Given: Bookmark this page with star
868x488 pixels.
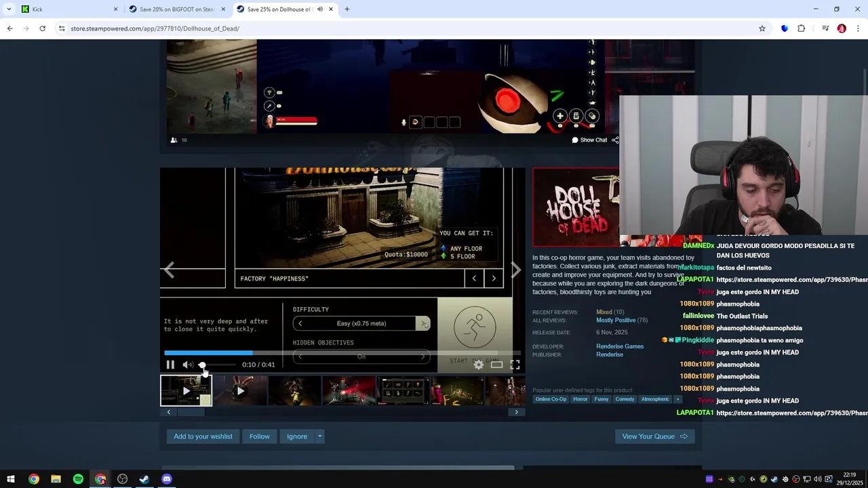Looking at the screenshot, I should [762, 28].
